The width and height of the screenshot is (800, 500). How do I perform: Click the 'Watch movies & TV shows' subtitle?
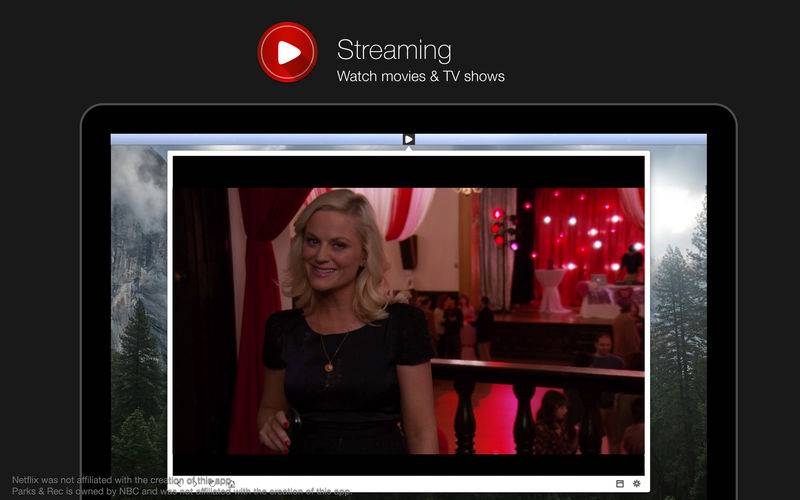(x=421, y=77)
